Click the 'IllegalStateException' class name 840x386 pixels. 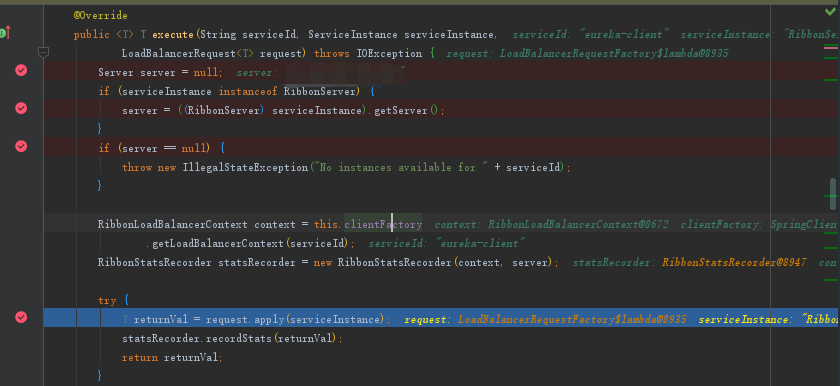(245, 168)
